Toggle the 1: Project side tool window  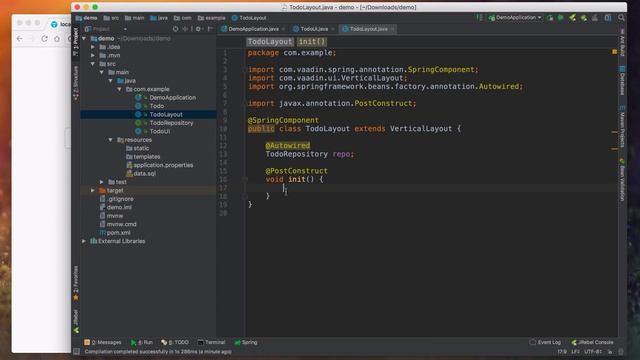[x=76, y=42]
